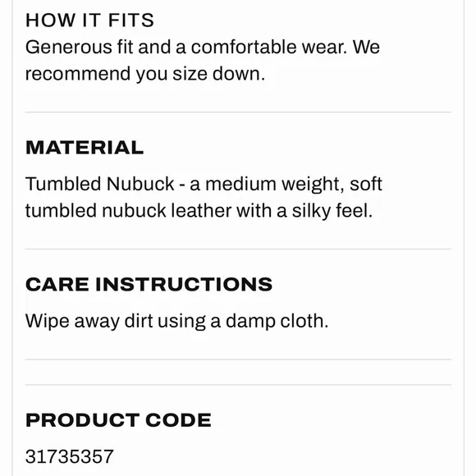Image resolution: width=476 pixels, height=476 pixels.
Task: Click divider line below HOW IT FITS section
Action: (238, 112)
